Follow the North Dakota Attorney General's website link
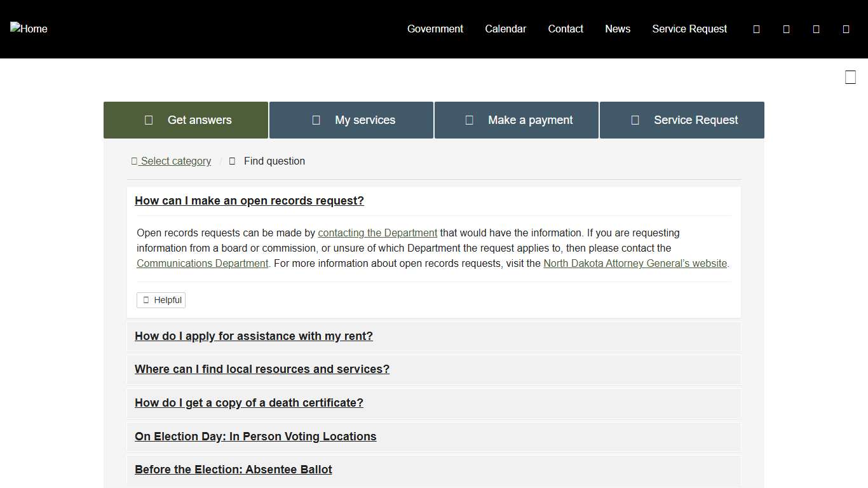Viewport: 868px width, 488px height. pyautogui.click(x=635, y=263)
